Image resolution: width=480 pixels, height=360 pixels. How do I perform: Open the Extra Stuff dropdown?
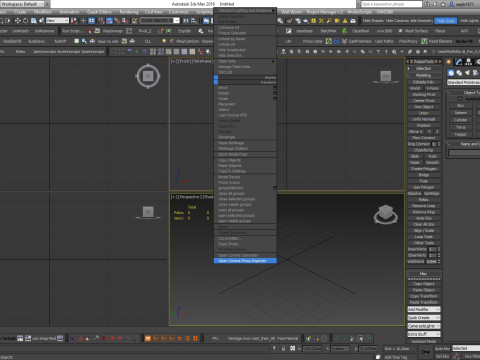(x=424, y=334)
